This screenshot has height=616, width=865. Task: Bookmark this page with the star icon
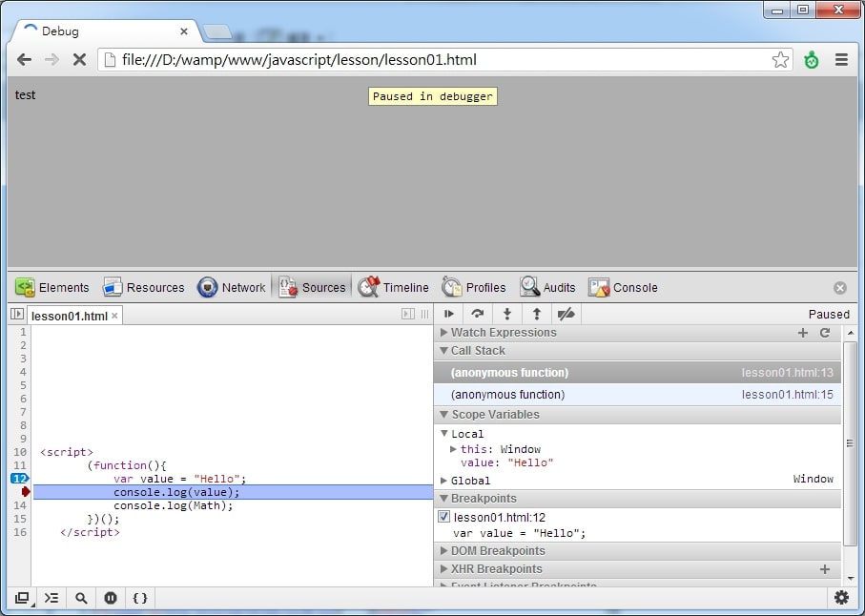pos(780,59)
